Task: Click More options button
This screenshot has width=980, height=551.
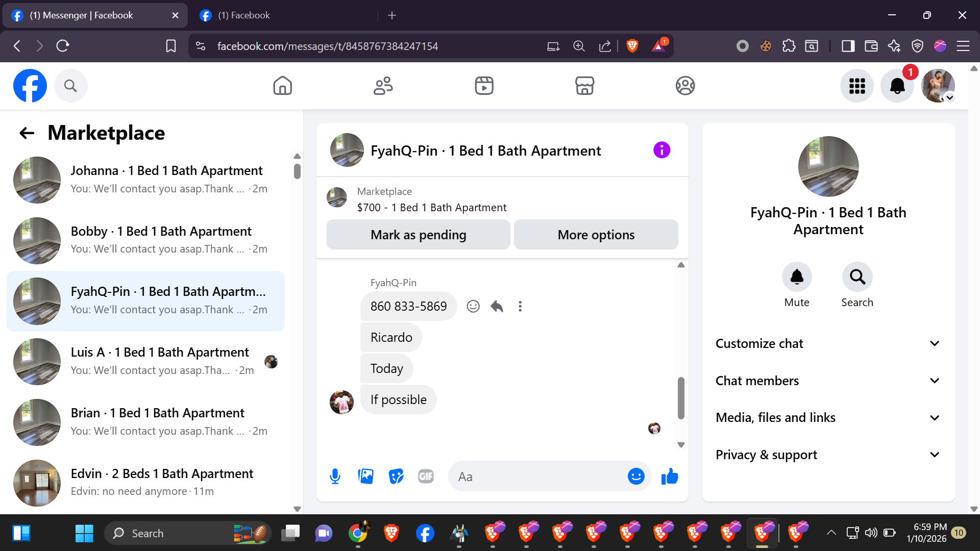Action: point(596,235)
